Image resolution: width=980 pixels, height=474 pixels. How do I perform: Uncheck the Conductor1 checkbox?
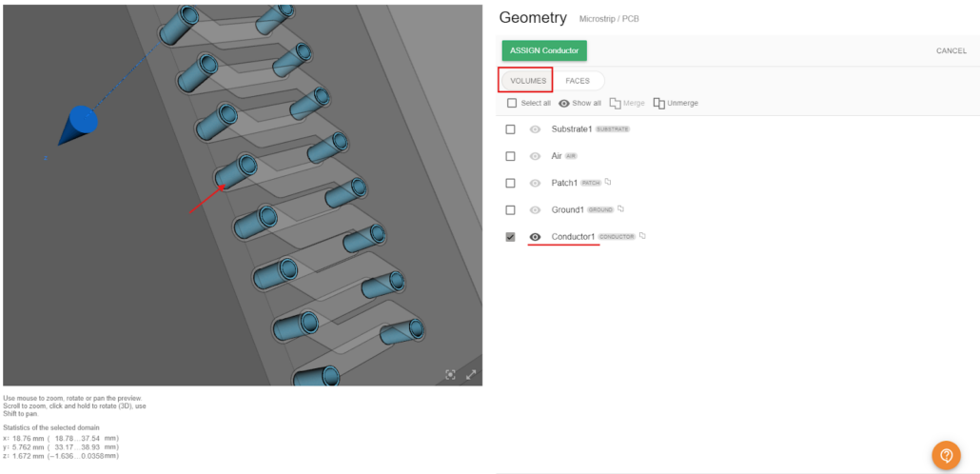[x=511, y=236]
